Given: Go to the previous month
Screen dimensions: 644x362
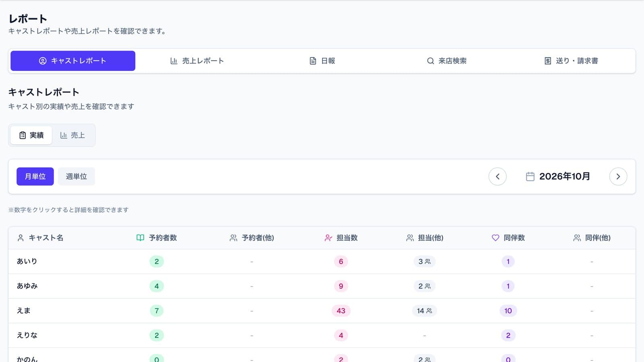Looking at the screenshot, I should pyautogui.click(x=497, y=177).
